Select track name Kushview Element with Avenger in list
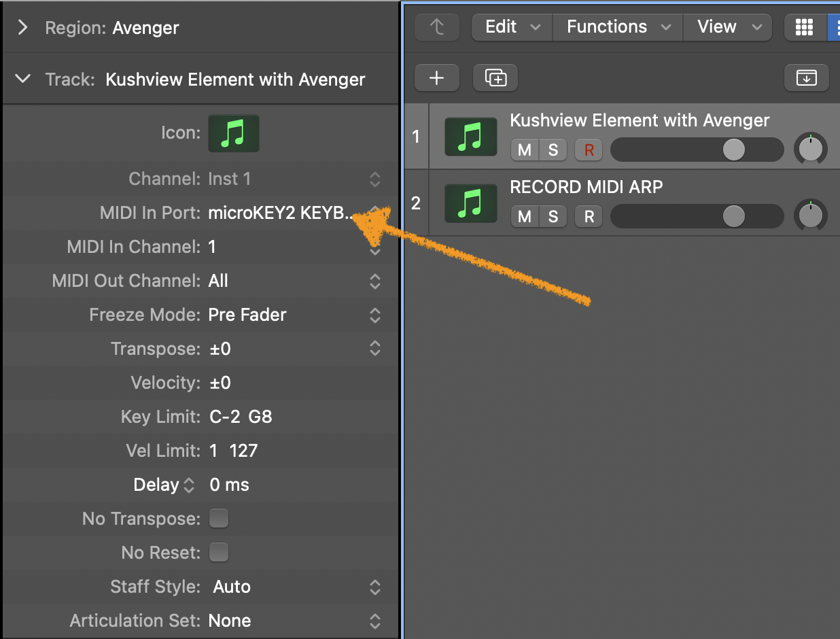The height and width of the screenshot is (639, 840). [640, 120]
